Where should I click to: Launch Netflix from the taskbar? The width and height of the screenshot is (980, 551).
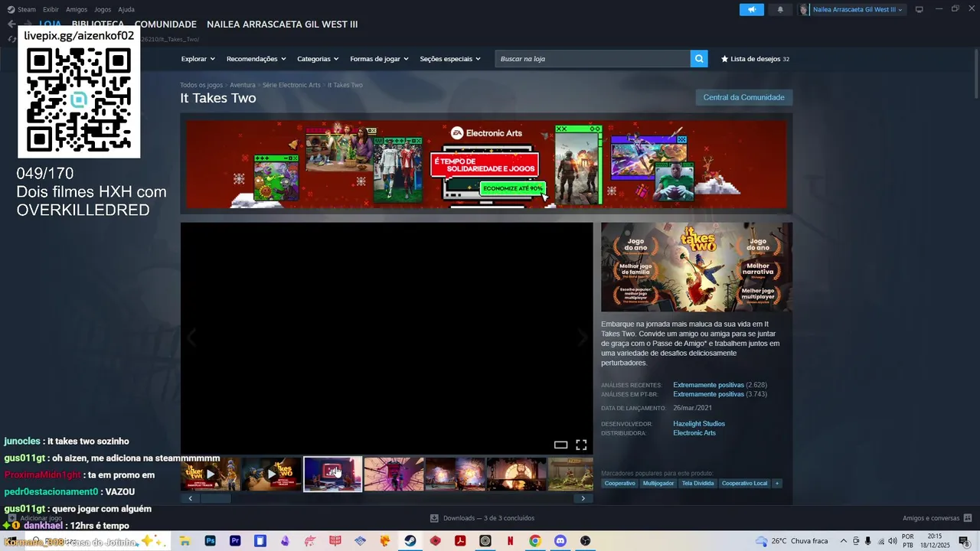point(510,541)
